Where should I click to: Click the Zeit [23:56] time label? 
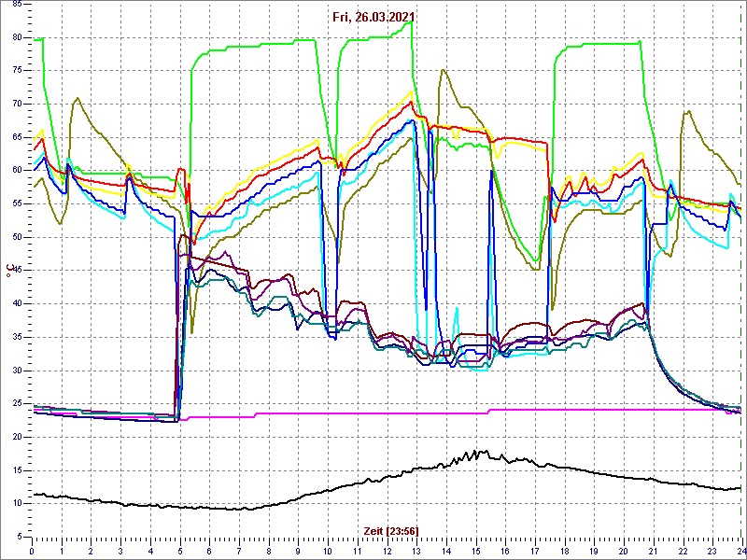click(391, 530)
